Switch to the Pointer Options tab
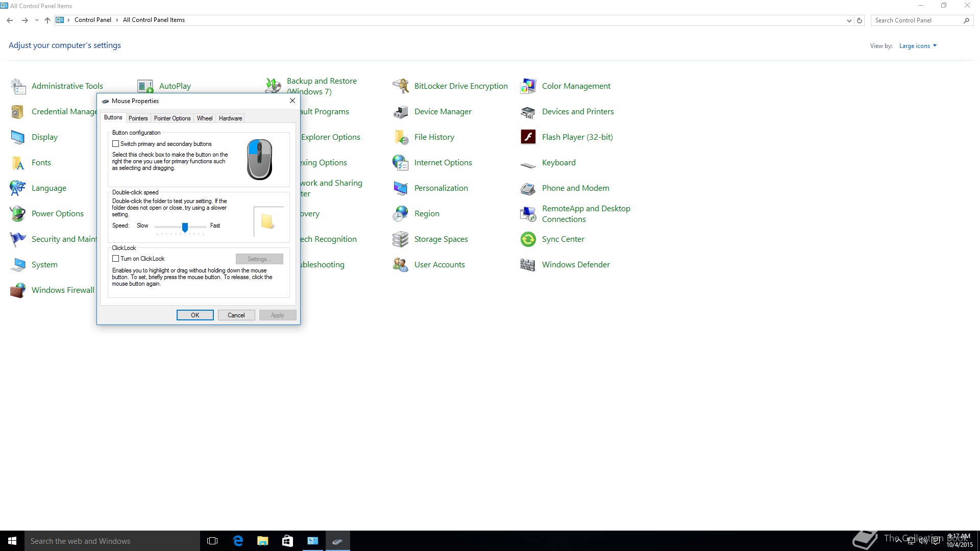This screenshot has width=980, height=551. point(172,118)
